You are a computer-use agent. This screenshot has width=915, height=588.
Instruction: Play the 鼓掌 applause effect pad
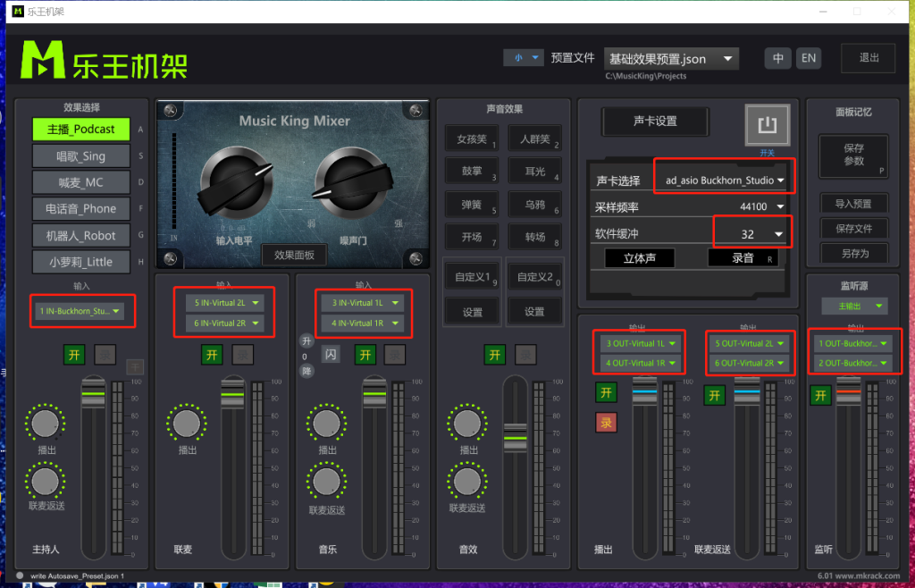pos(471,172)
